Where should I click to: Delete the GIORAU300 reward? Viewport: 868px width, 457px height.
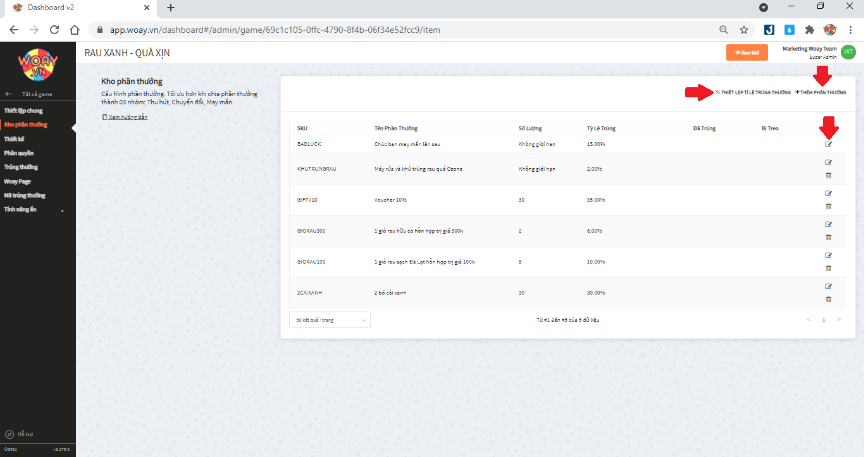828,237
